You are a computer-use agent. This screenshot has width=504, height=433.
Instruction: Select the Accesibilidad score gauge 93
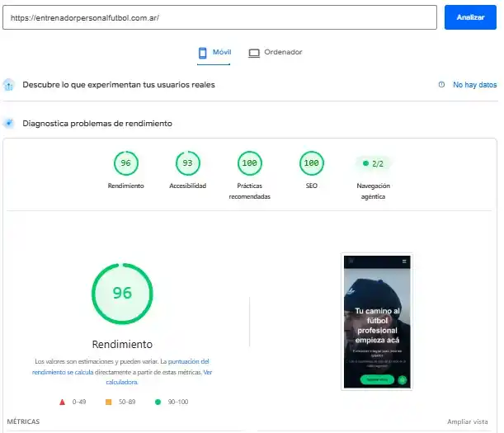188,163
